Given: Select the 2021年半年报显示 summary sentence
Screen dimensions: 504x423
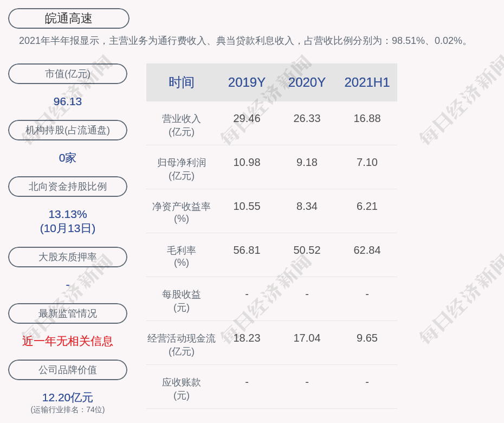Looking at the screenshot, I should coord(244,41).
